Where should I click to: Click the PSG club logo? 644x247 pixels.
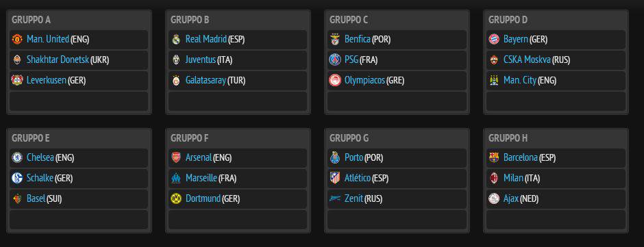tap(335, 60)
